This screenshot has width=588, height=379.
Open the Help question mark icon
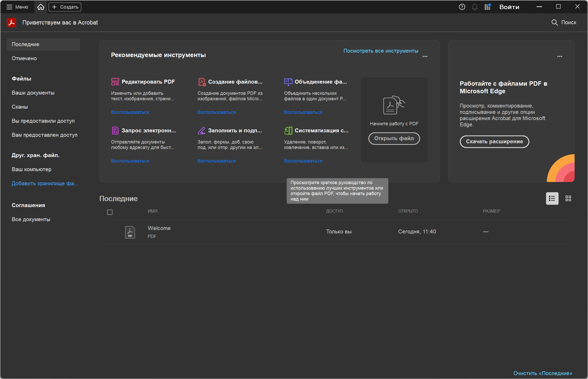pyautogui.click(x=462, y=7)
